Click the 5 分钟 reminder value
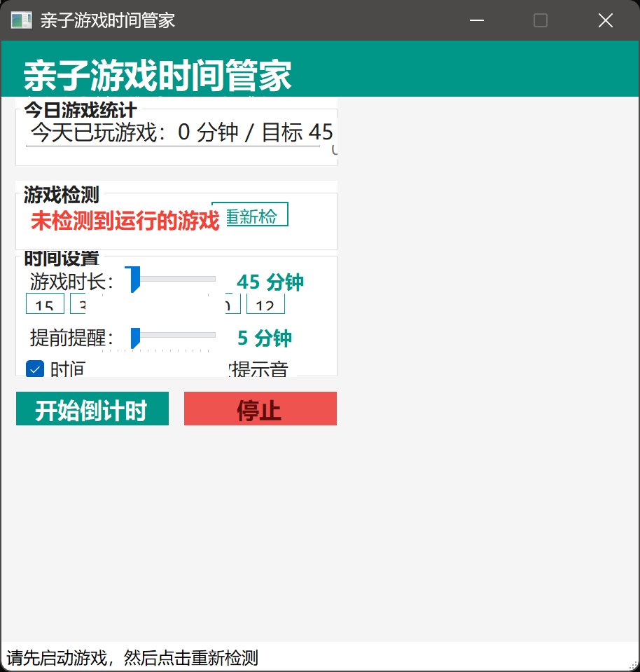 pyautogui.click(x=264, y=338)
